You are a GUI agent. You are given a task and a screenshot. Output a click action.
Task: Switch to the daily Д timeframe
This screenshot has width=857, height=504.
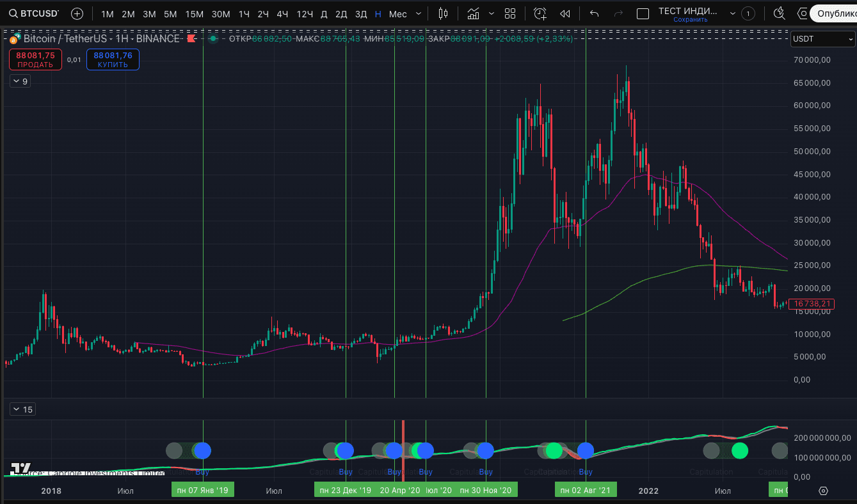click(x=323, y=13)
